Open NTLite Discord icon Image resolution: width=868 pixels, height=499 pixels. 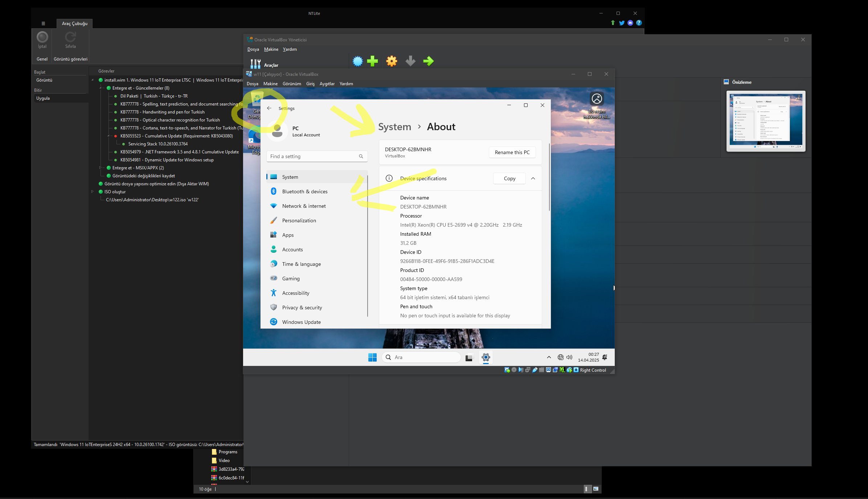[630, 23]
